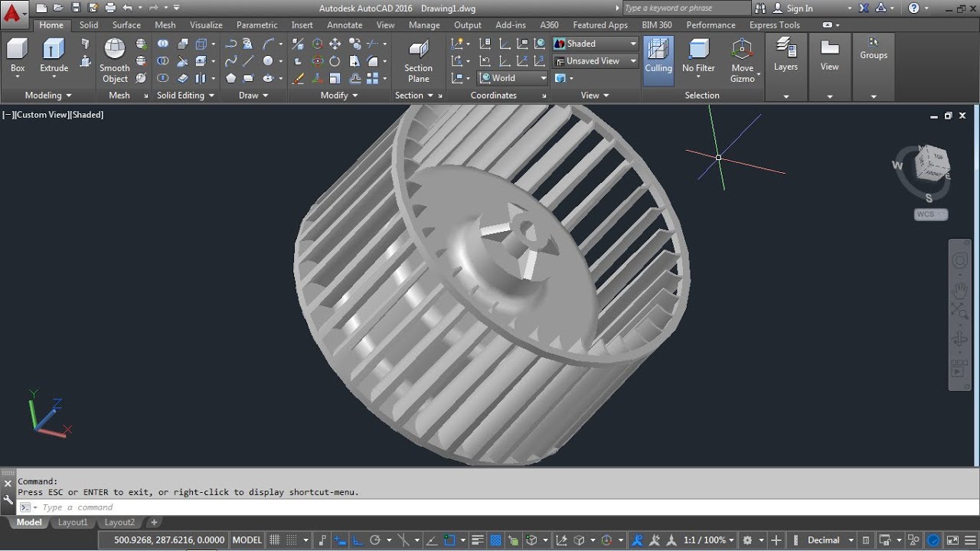980x551 pixels.
Task: Click the Smooth Object mesh tool
Action: pos(115,60)
